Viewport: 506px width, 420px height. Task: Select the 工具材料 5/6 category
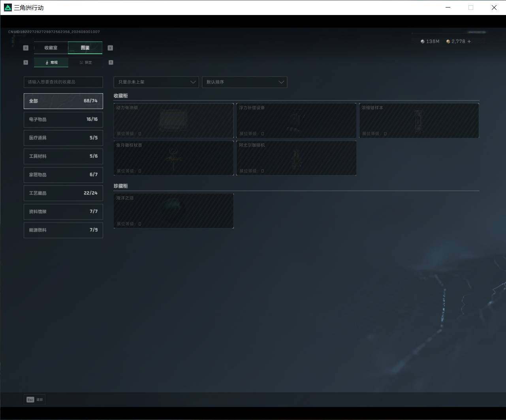63,156
